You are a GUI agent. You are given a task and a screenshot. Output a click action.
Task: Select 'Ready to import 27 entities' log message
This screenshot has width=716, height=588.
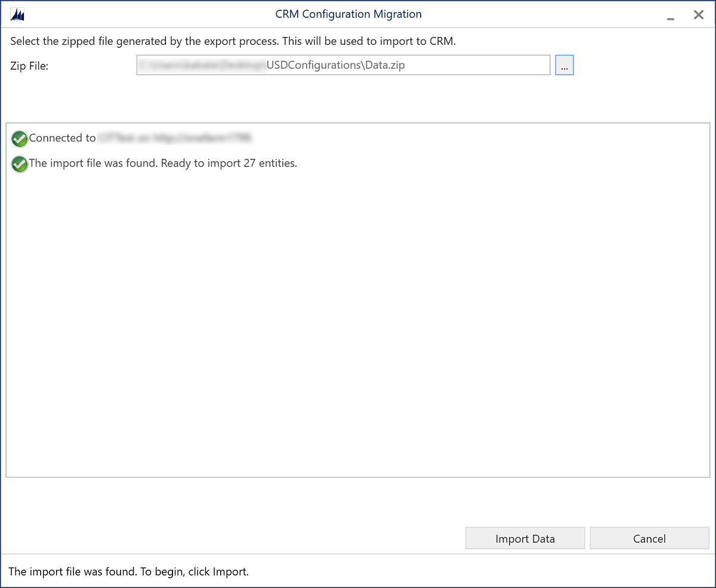[x=229, y=163]
